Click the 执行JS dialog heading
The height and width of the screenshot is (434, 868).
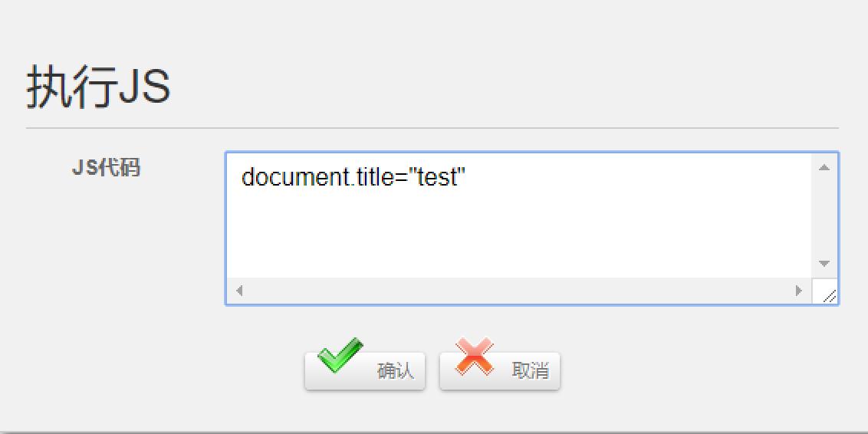(98, 87)
